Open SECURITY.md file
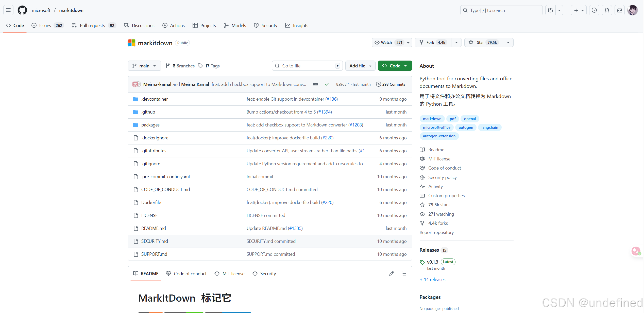This screenshot has height=313, width=644. click(155, 241)
